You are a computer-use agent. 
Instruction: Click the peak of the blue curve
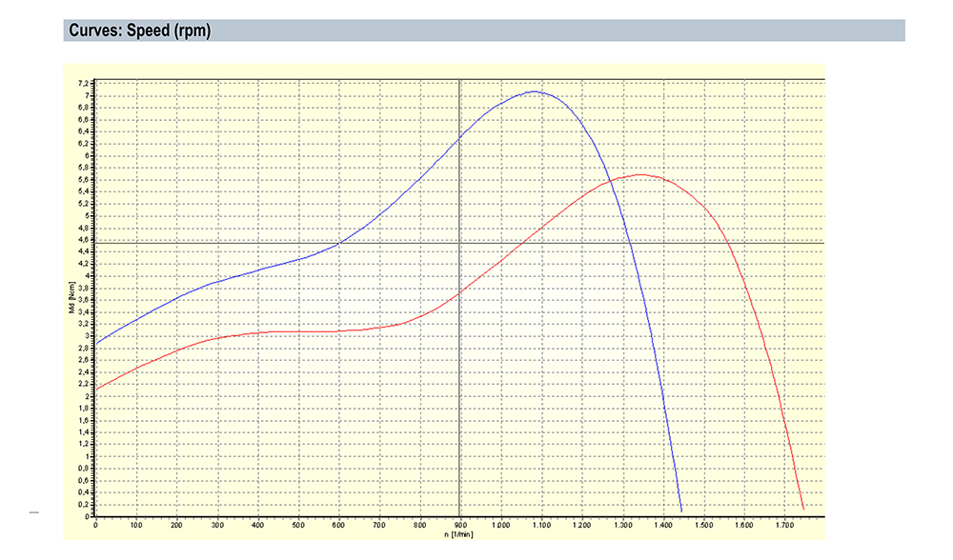click(535, 91)
